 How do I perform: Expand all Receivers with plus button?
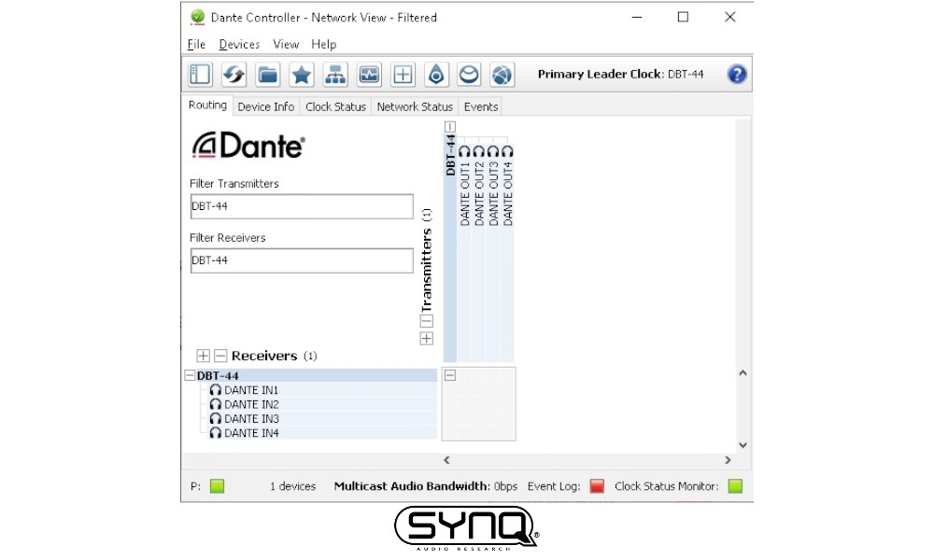203,356
